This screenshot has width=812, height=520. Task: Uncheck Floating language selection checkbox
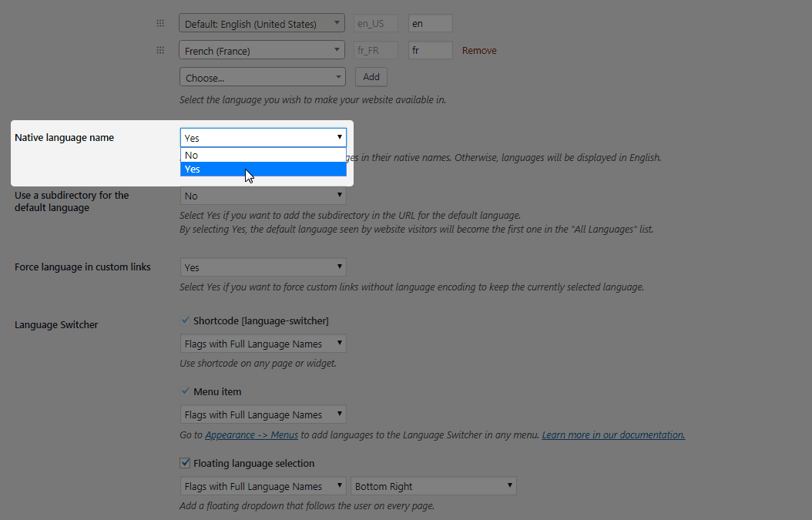point(185,463)
